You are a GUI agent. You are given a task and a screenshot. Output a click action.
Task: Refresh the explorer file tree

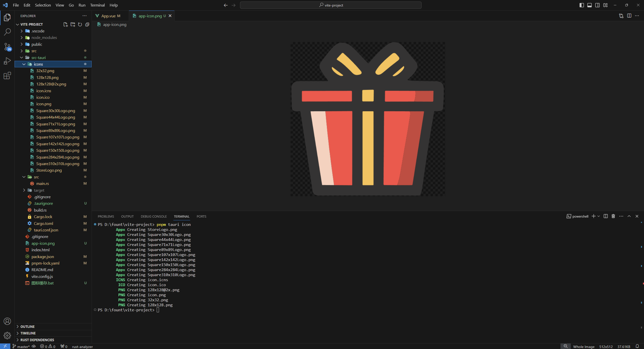point(80,24)
